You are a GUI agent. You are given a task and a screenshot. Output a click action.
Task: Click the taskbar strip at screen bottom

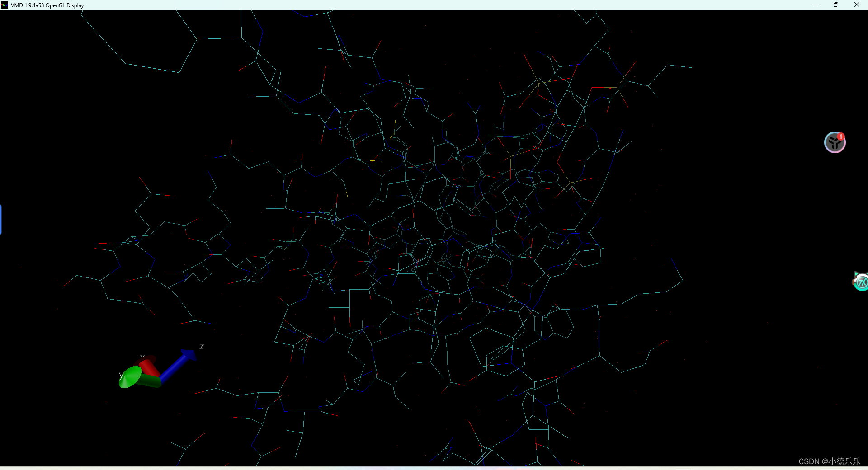tap(434, 468)
